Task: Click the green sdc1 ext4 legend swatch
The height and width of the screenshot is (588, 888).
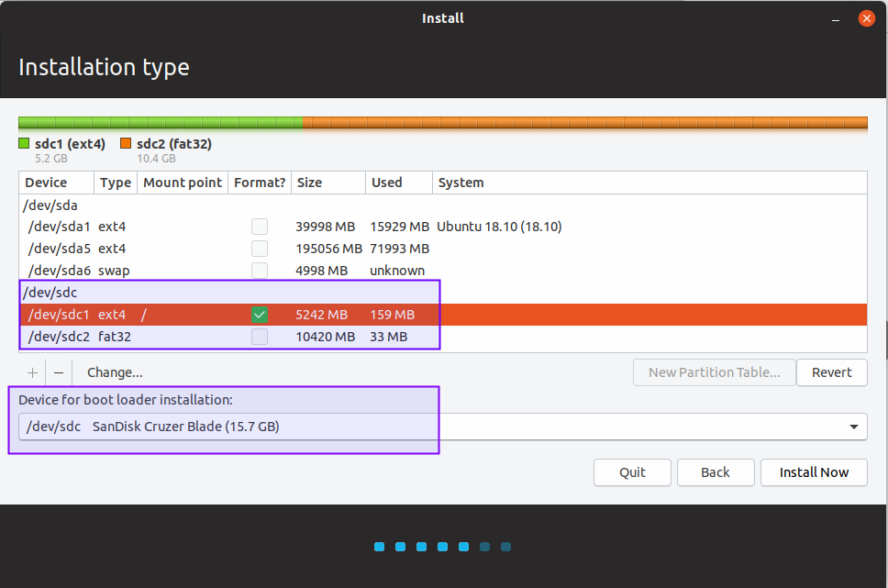Action: [x=25, y=144]
